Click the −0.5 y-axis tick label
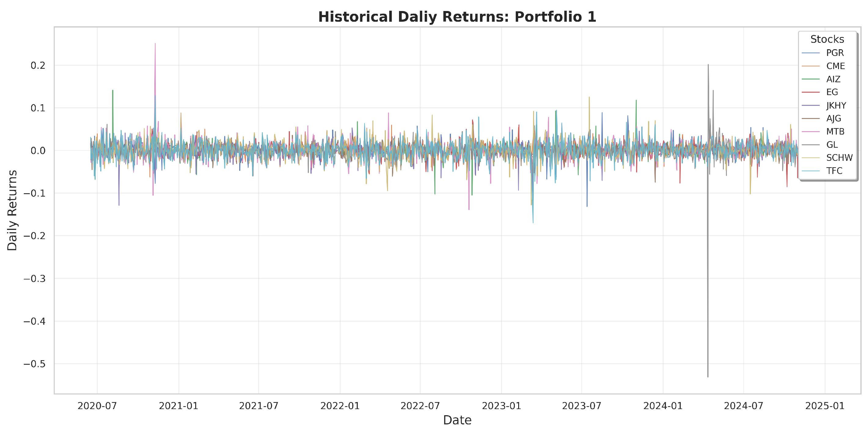This screenshot has height=436, width=868. 34,364
